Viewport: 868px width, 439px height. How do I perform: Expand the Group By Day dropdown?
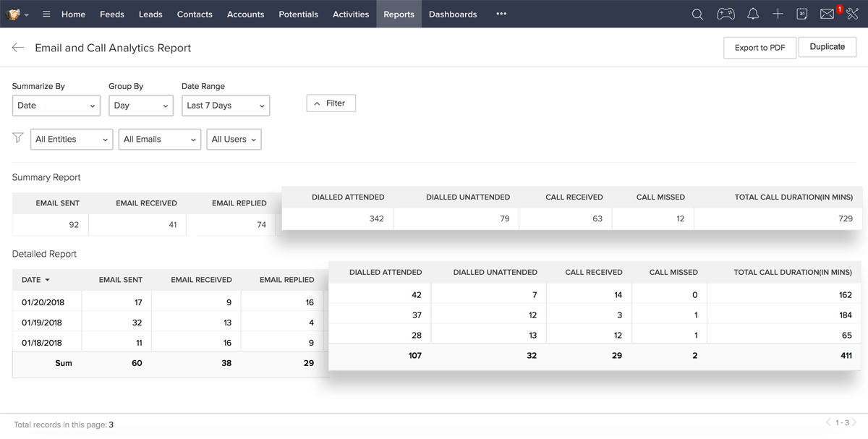point(141,106)
